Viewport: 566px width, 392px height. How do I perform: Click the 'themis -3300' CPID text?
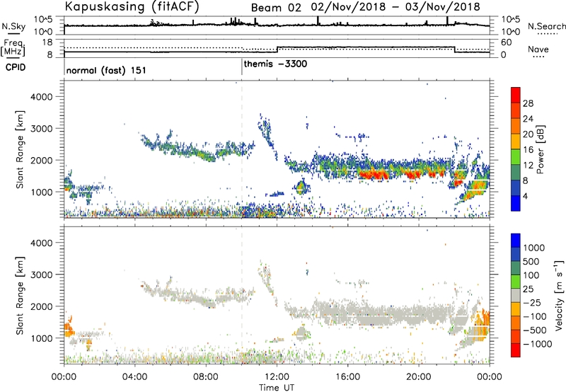(275, 64)
